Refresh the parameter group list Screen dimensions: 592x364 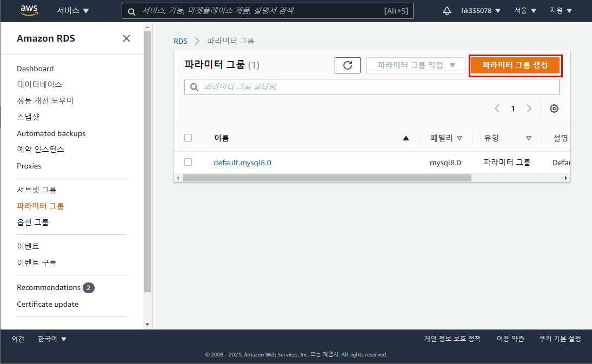[x=347, y=65]
